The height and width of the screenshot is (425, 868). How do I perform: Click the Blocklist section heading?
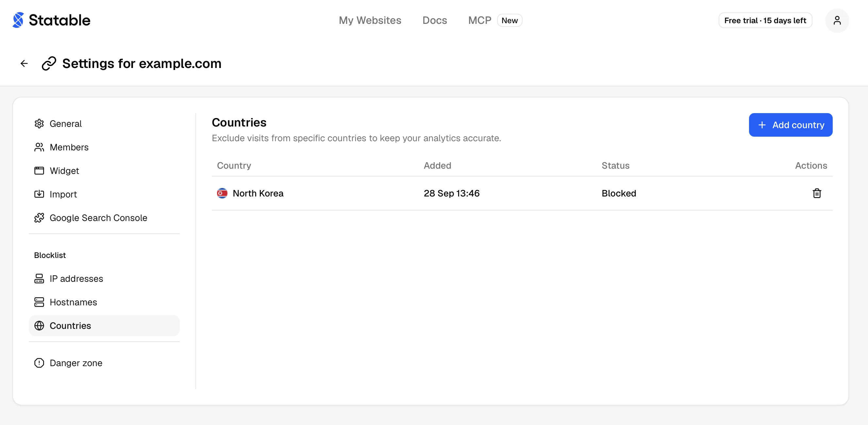[x=50, y=255]
